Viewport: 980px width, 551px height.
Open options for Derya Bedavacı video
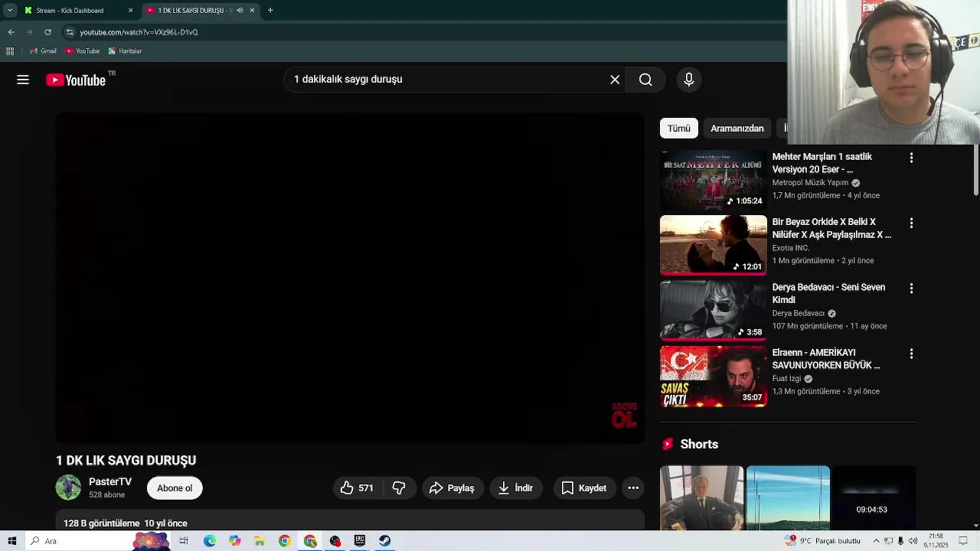(911, 289)
